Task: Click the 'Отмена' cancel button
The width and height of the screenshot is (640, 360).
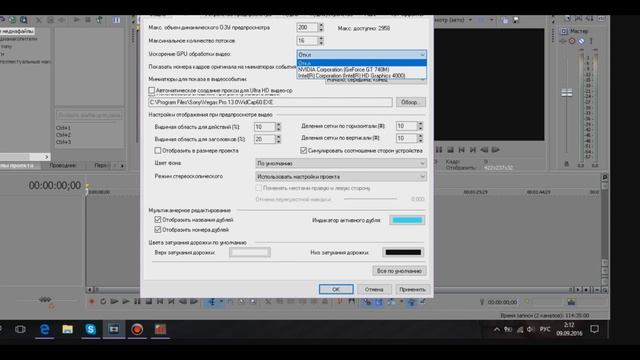Action: [x=374, y=289]
